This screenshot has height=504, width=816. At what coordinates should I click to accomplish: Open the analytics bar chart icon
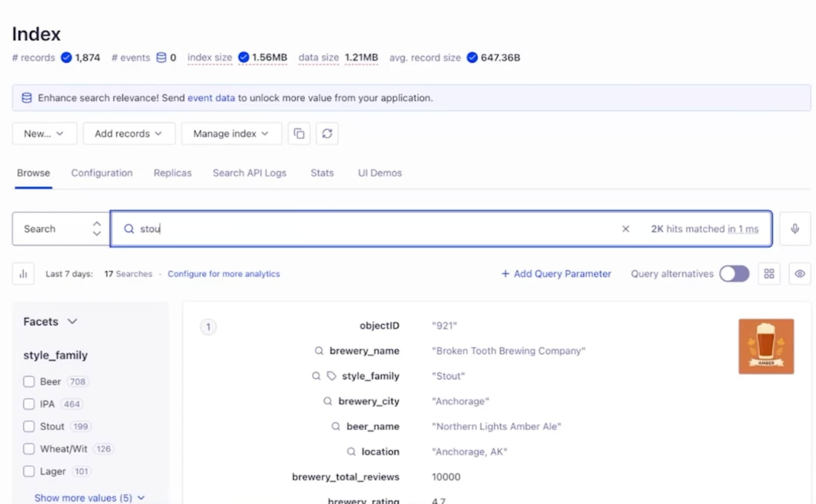tap(23, 274)
